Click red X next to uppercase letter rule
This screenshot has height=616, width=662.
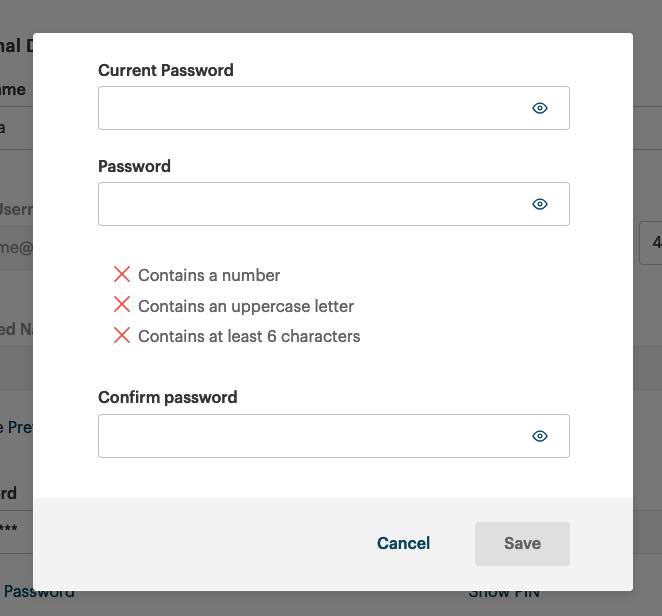(x=122, y=305)
